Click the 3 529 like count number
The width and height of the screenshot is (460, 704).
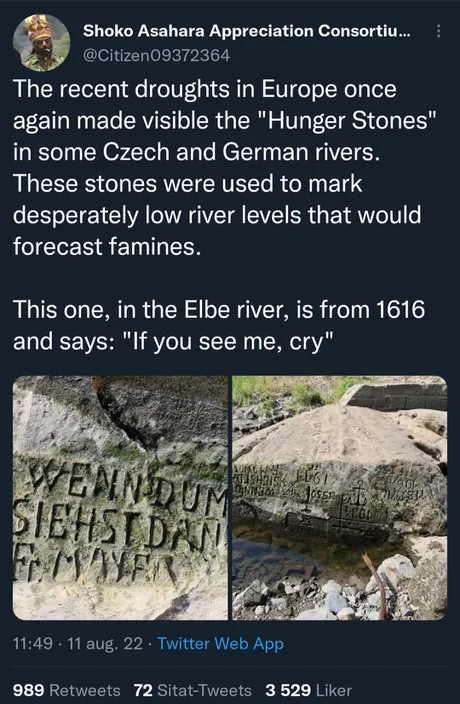[288, 690]
